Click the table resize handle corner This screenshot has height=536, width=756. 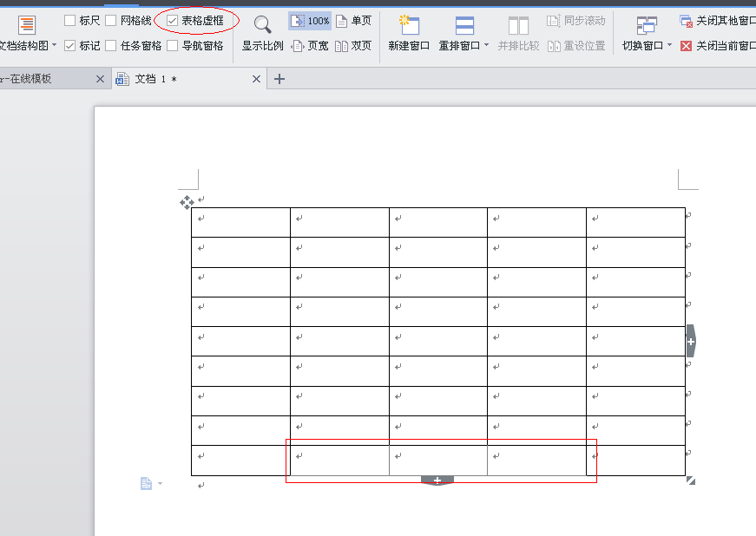click(x=691, y=480)
